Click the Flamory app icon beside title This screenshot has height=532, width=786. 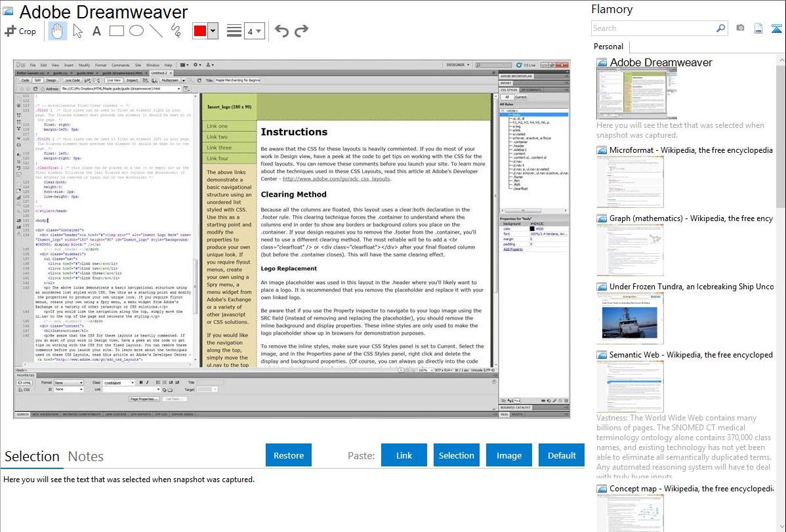[x=8, y=11]
